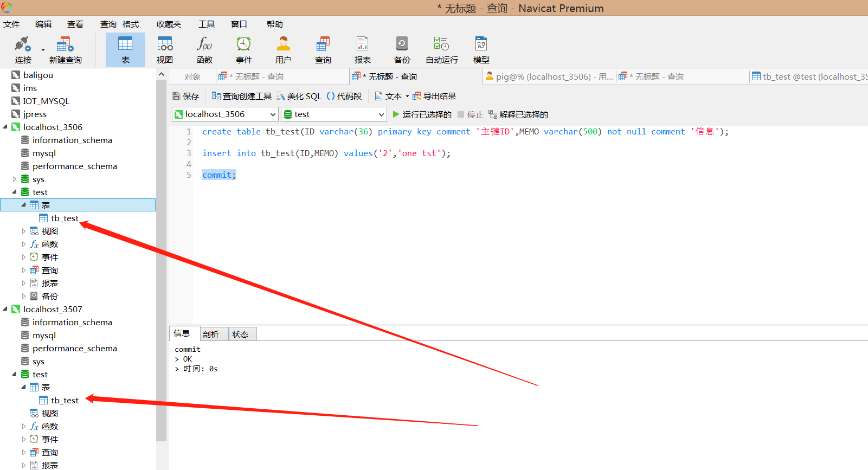
Task: Open 查询创建工具 (Query Builder)
Action: 242,96
